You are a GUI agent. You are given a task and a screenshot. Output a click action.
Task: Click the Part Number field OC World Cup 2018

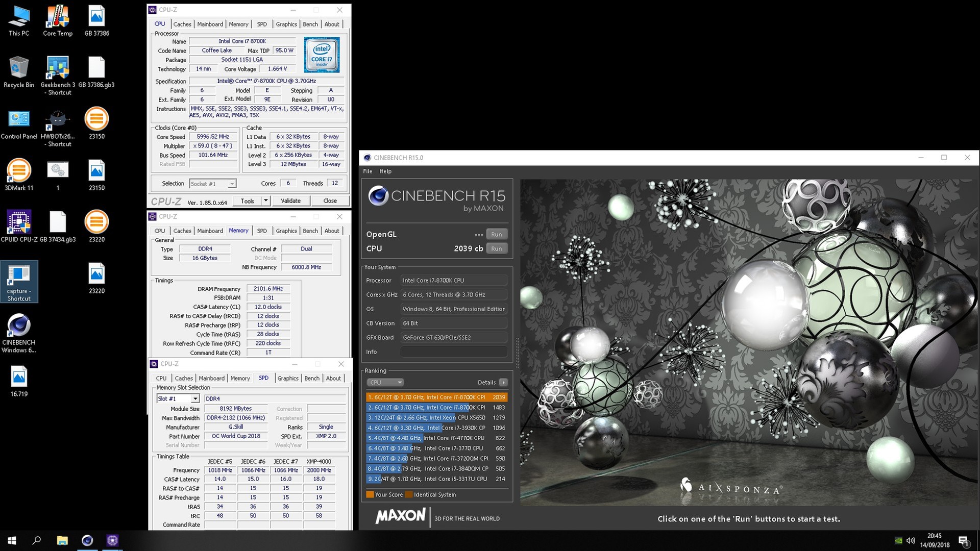coord(236,436)
